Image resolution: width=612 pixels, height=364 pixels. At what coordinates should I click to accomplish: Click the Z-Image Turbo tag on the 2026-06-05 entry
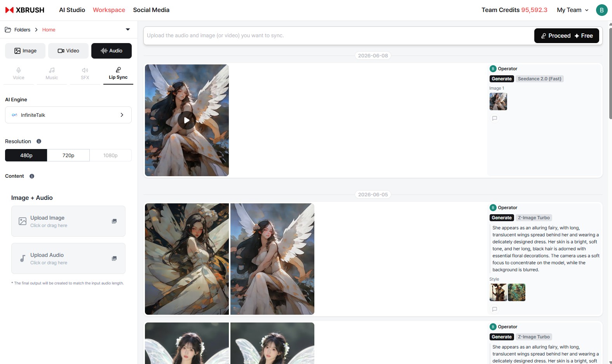(534, 218)
